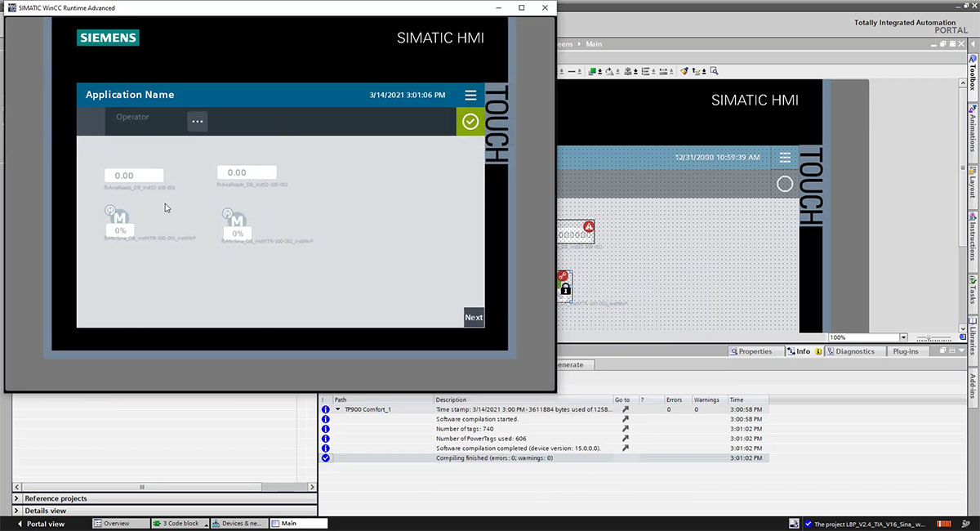
Task: Click the Siemens logo in the Runtime window
Action: click(x=109, y=38)
